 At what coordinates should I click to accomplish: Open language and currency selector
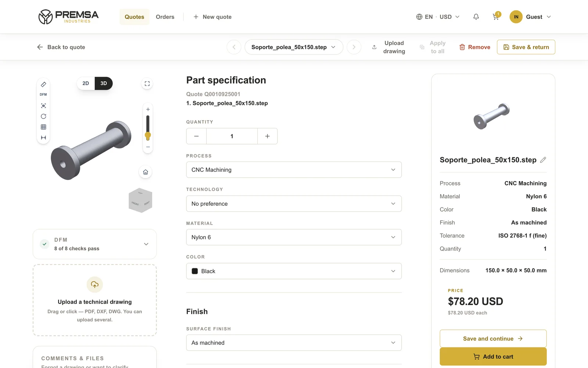click(438, 17)
